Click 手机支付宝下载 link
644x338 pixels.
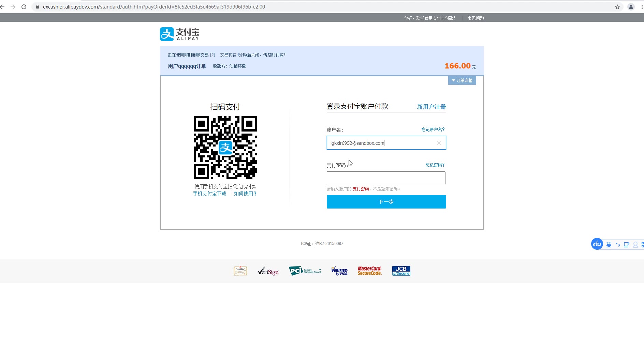point(210,194)
